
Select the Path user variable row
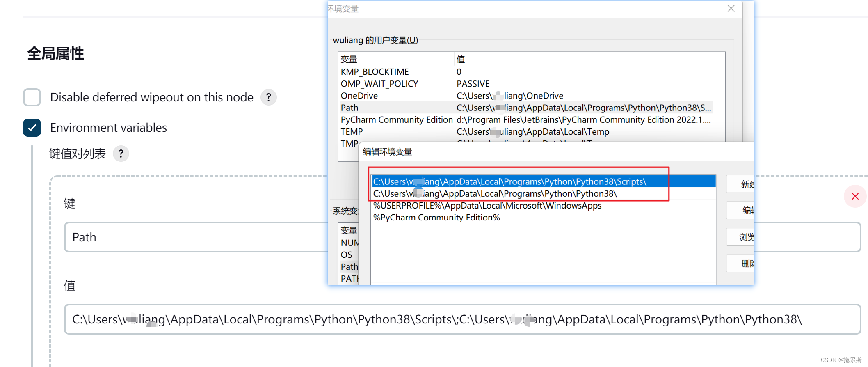click(x=526, y=108)
